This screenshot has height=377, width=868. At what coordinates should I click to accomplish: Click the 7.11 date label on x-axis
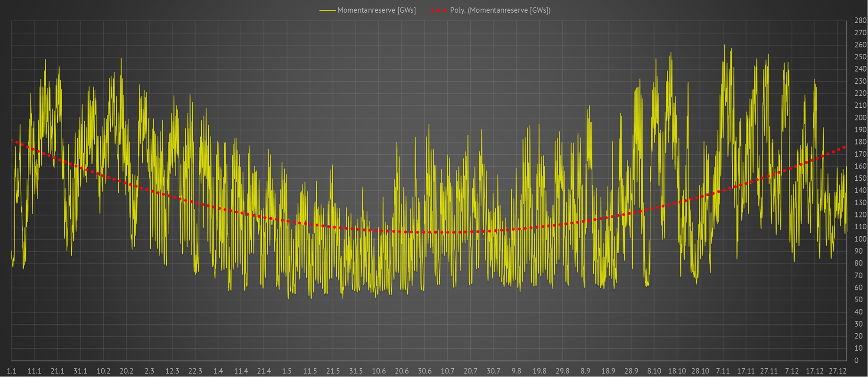point(723,371)
